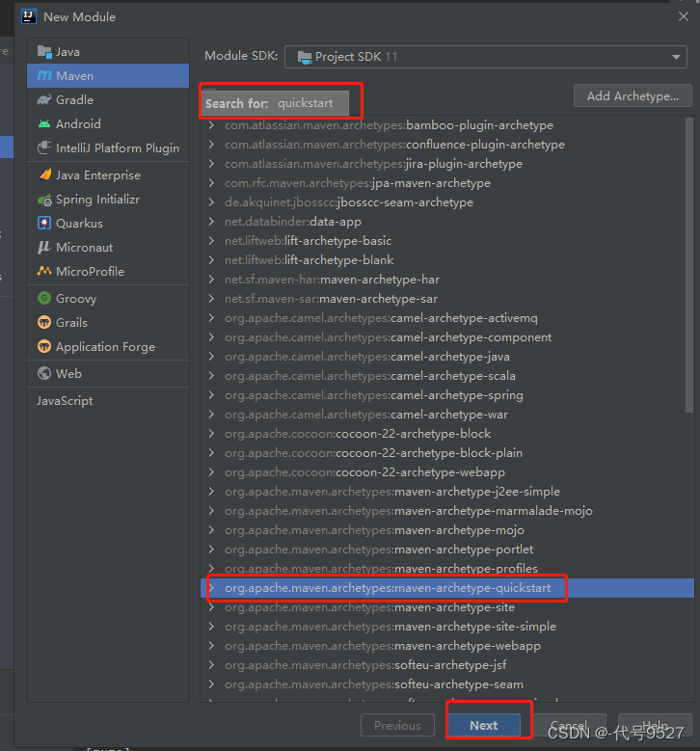Expand camel-archetype-spring node
This screenshot has width=700, height=751.
tap(211, 395)
